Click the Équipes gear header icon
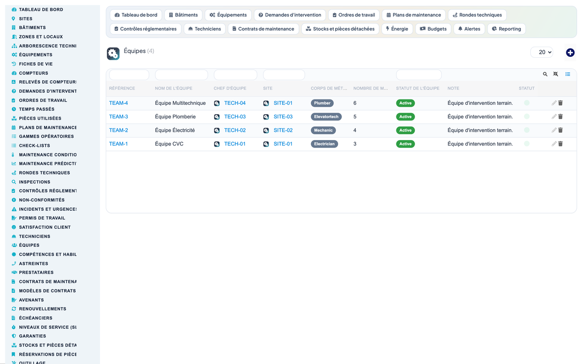The width and height of the screenshot is (588, 364). pos(113,54)
